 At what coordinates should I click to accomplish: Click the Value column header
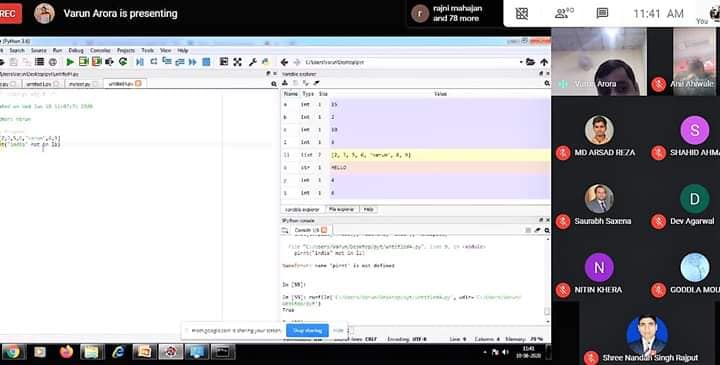(x=440, y=94)
